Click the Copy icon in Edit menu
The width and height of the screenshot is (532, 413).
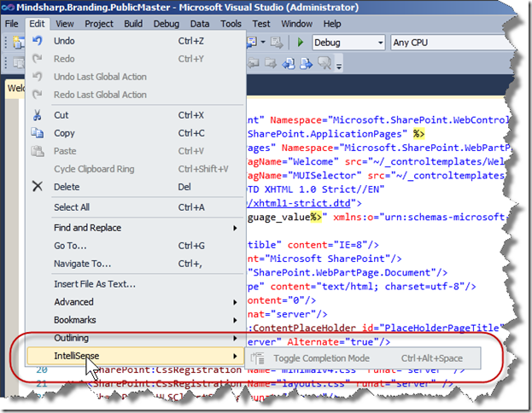(x=37, y=133)
